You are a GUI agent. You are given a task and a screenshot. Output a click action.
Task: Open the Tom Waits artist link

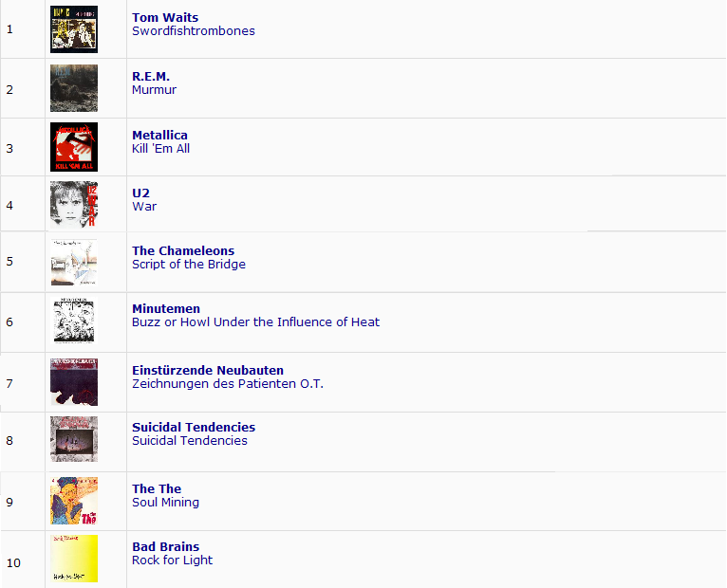[165, 18]
